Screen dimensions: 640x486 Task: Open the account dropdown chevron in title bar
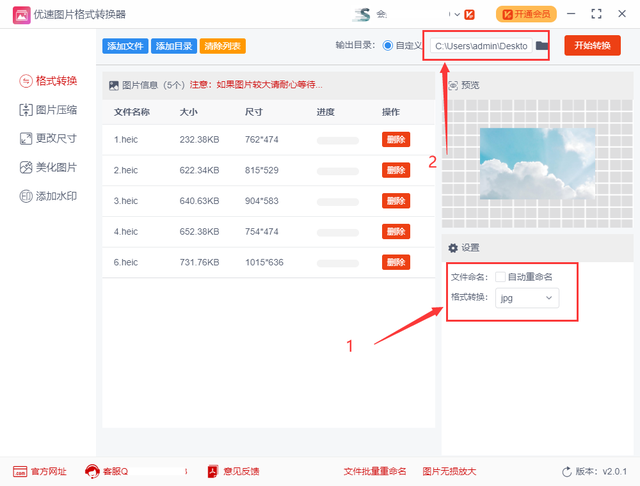[x=457, y=15]
